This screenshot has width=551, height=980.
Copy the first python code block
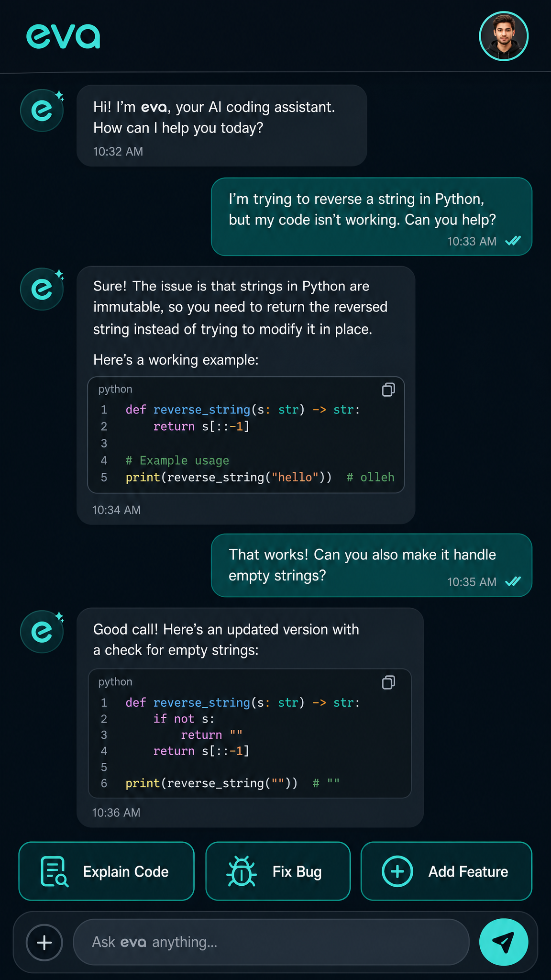pos(388,390)
